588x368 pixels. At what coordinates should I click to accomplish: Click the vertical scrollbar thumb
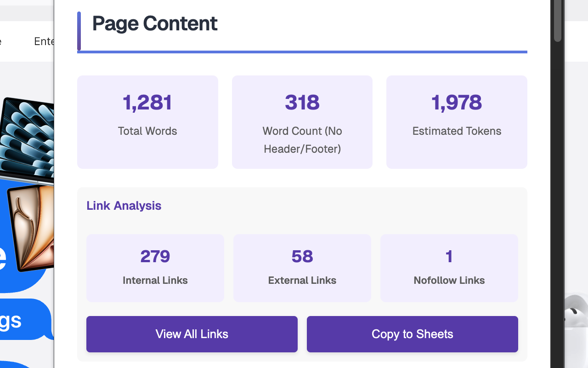click(558, 21)
